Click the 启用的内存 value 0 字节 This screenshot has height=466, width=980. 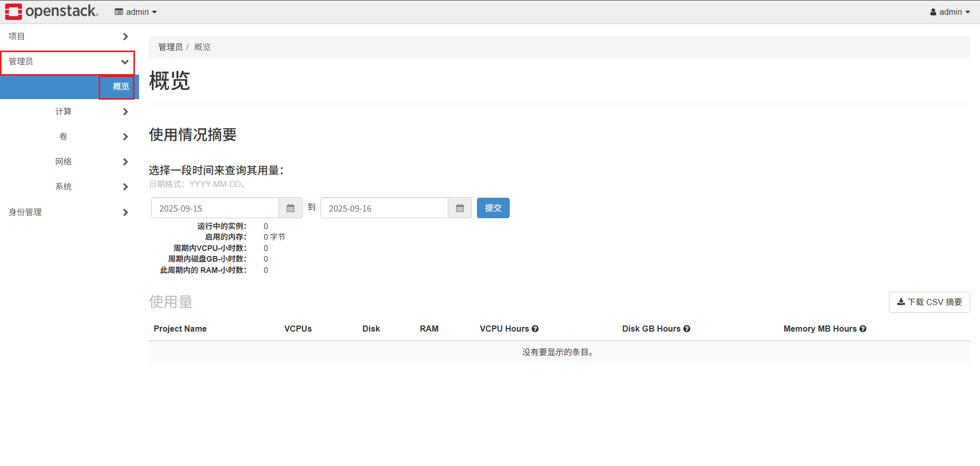(275, 237)
